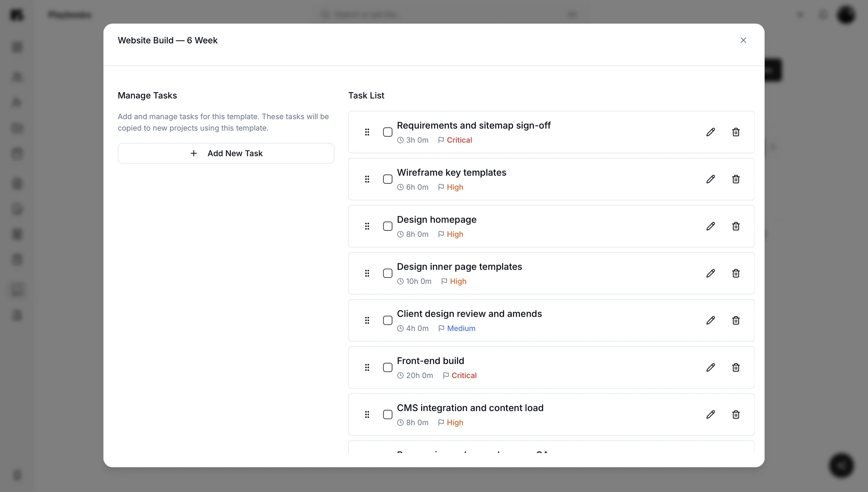This screenshot has width=868, height=492.
Task: Click the 10h 0m duration text
Action: coord(419,281)
